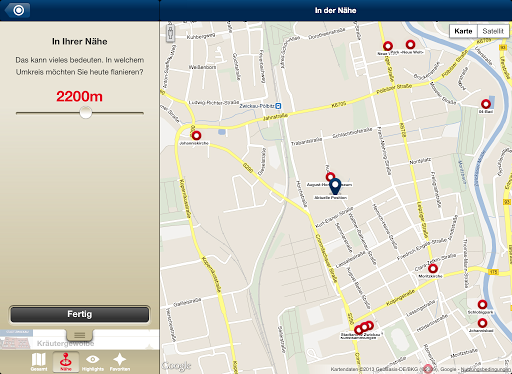Select the Schlobigpark marker on the map
Image resolution: width=512 pixels, height=374 pixels.
pyautogui.click(x=482, y=304)
